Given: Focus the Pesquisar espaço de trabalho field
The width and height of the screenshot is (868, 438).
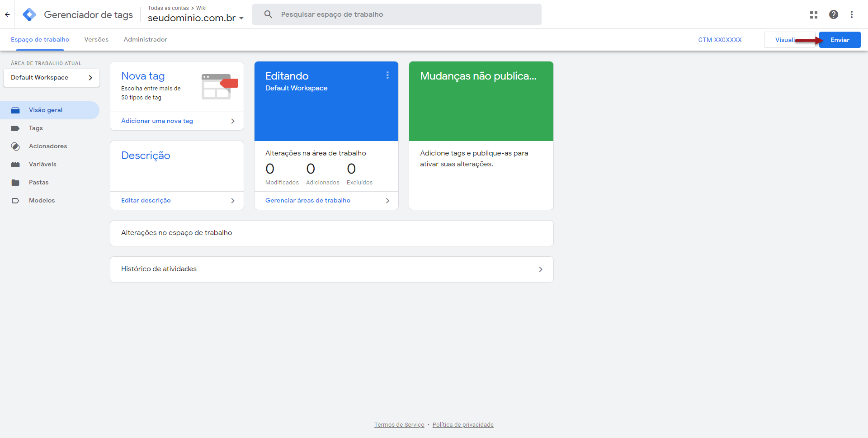Looking at the screenshot, I should [x=396, y=14].
